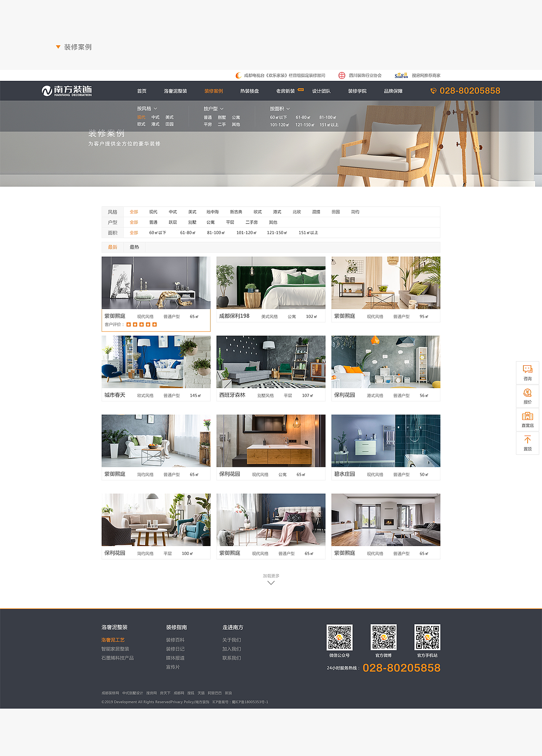The width and height of the screenshot is (542, 756).
Task: Open 洛奢泥工艺 footer link
Action: (x=113, y=640)
